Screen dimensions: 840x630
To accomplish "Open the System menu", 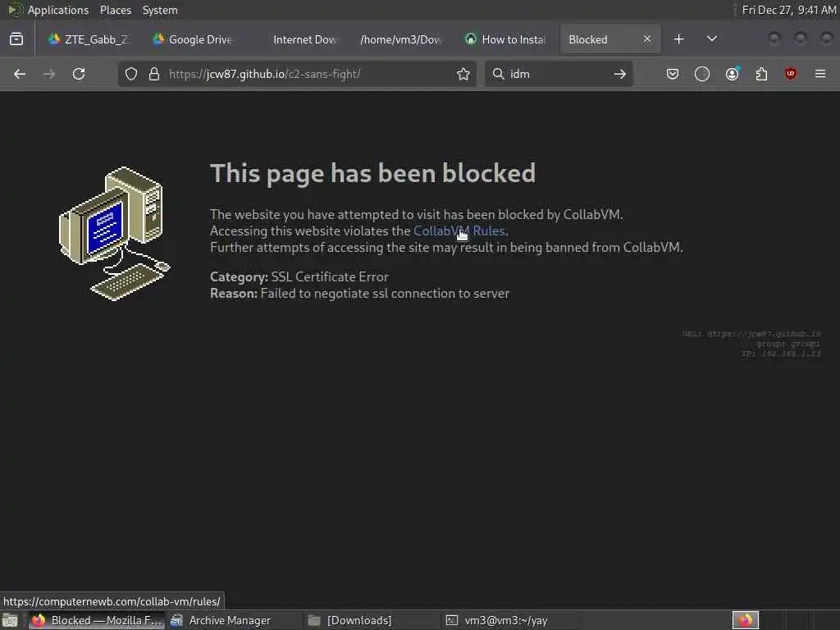I will [160, 10].
